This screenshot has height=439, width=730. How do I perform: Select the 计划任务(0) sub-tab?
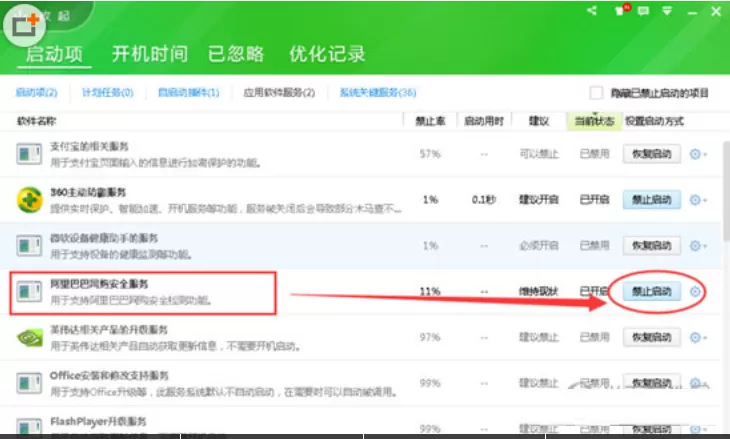point(108,92)
